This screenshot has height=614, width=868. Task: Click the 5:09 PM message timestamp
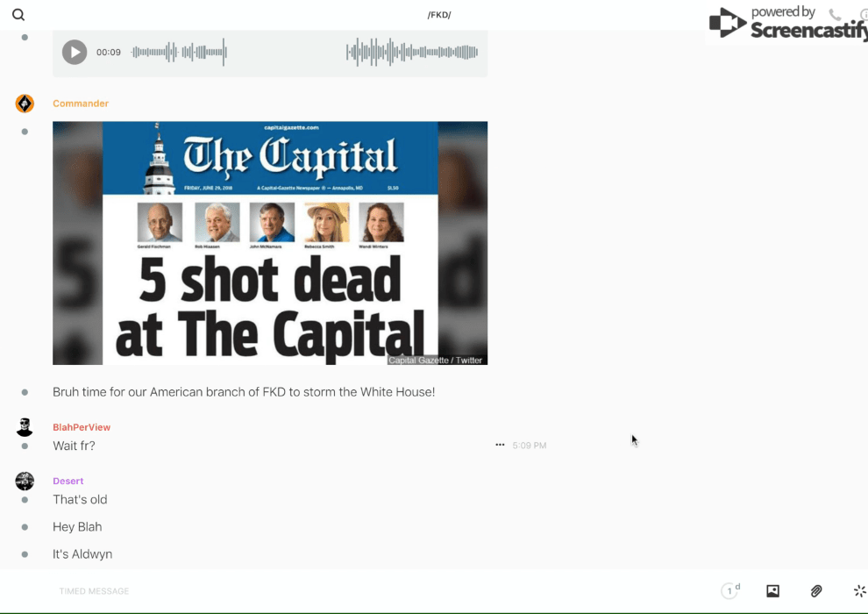(x=530, y=446)
